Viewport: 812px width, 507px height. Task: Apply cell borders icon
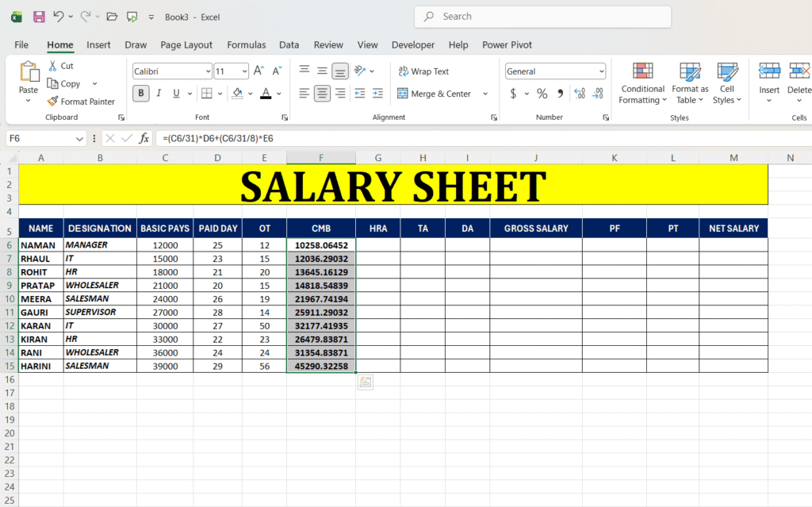point(207,94)
